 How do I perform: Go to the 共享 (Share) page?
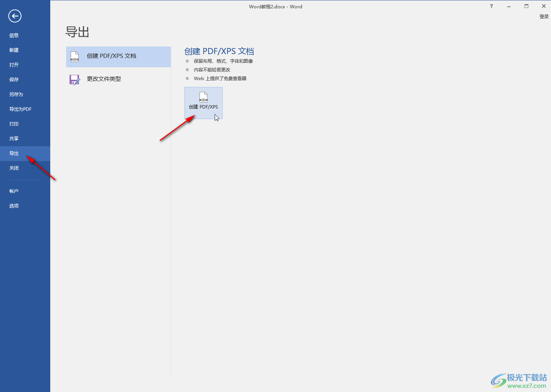pyautogui.click(x=25, y=138)
